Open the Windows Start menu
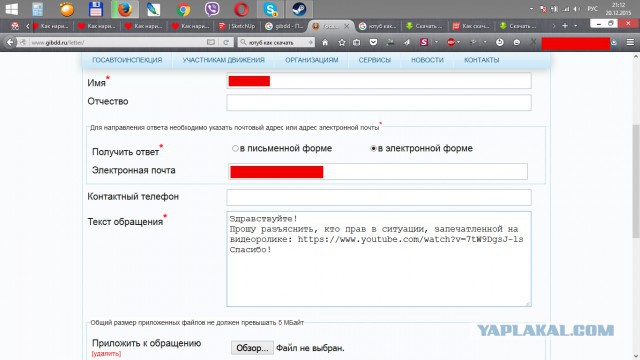Viewport: 640px width, 360px height. [x=11, y=9]
